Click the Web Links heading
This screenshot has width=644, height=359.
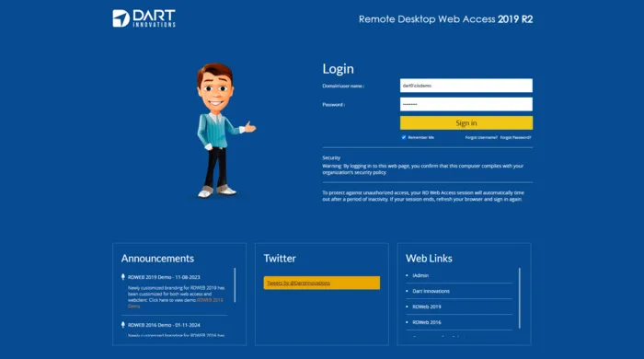pyautogui.click(x=429, y=259)
